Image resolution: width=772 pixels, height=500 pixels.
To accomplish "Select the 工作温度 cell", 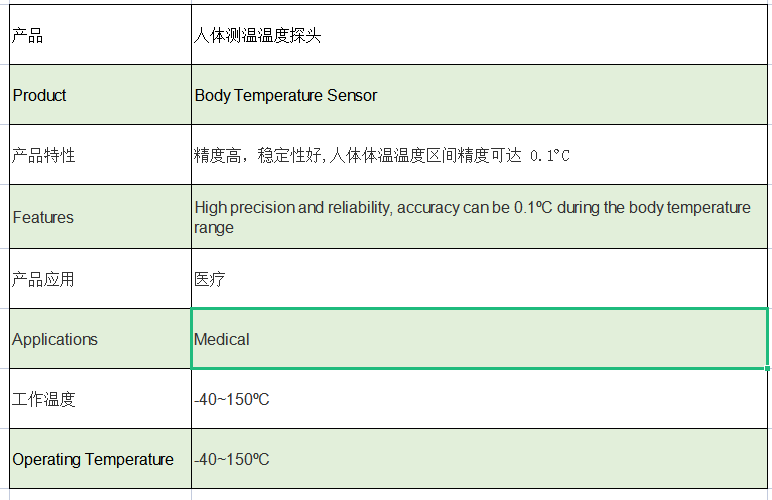I will click(100, 399).
